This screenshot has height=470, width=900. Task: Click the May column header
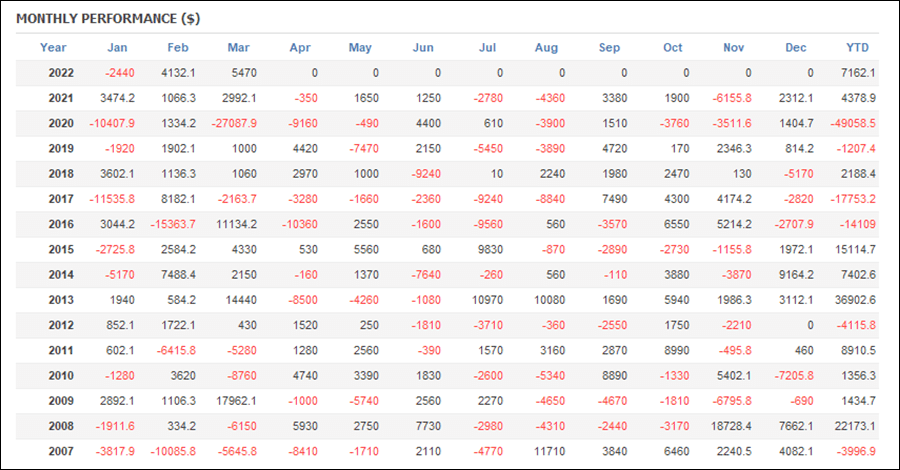tap(360, 48)
